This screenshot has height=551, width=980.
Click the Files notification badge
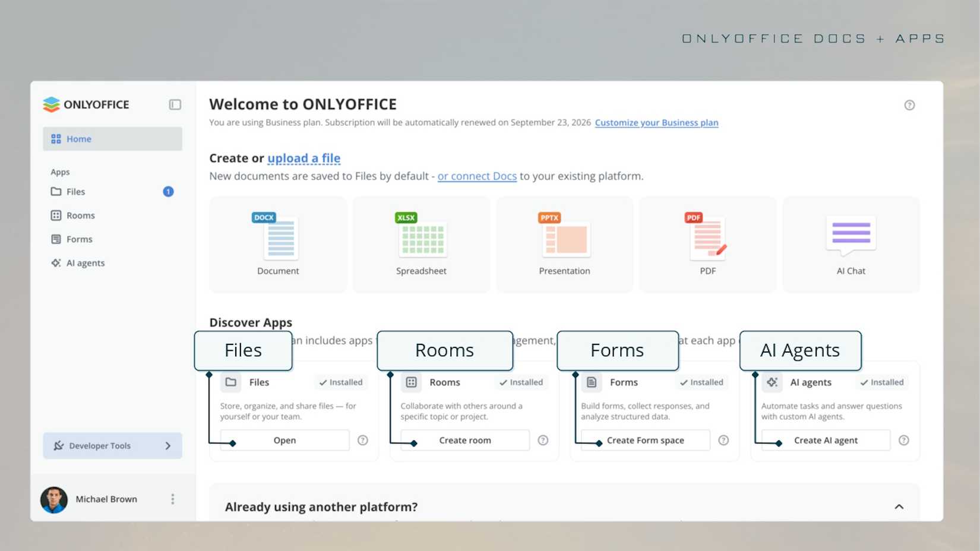[x=168, y=192]
